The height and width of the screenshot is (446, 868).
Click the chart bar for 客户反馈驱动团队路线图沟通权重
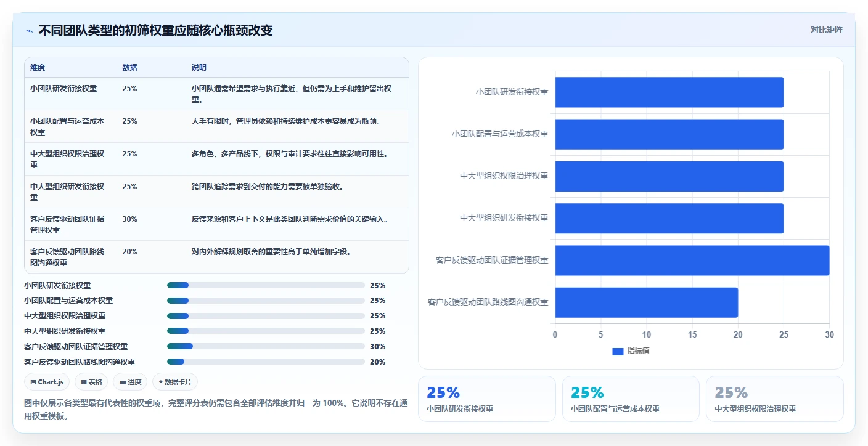(647, 302)
